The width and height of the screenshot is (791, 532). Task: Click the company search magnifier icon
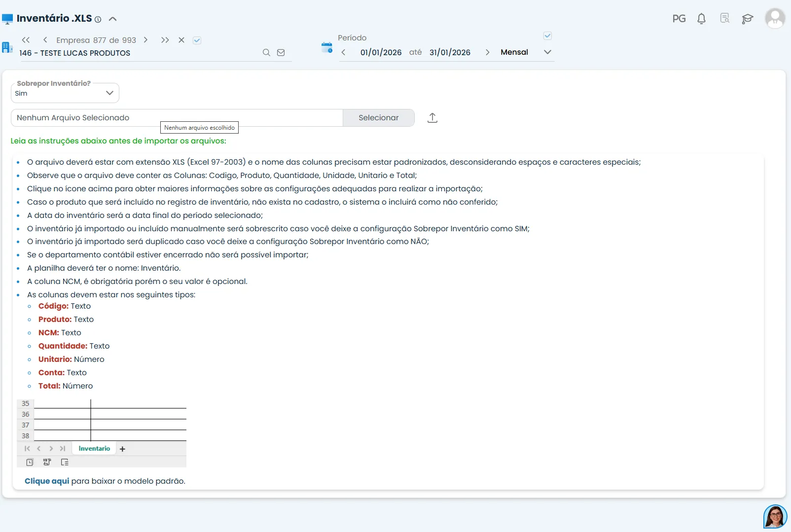[266, 53]
